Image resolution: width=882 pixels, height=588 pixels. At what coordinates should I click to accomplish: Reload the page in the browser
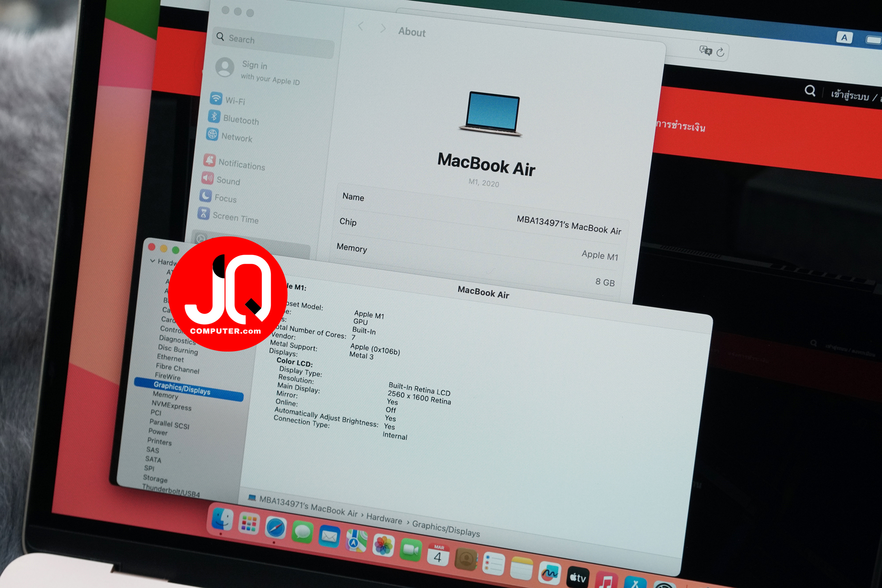pos(721,52)
